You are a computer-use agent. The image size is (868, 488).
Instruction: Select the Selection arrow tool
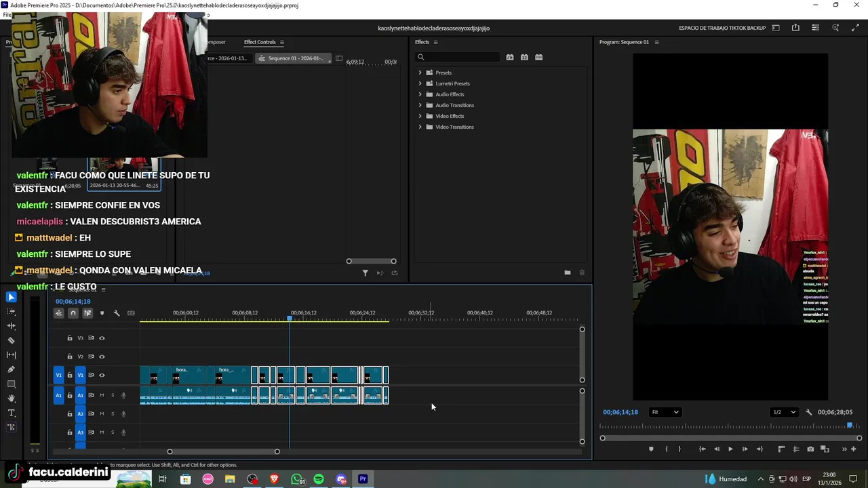click(11, 297)
